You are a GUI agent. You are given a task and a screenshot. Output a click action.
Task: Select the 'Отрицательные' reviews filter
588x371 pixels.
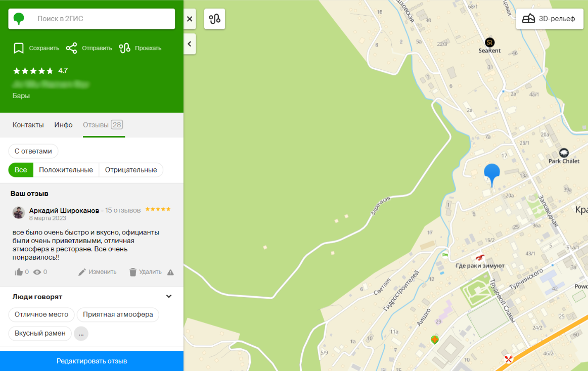[x=131, y=170]
